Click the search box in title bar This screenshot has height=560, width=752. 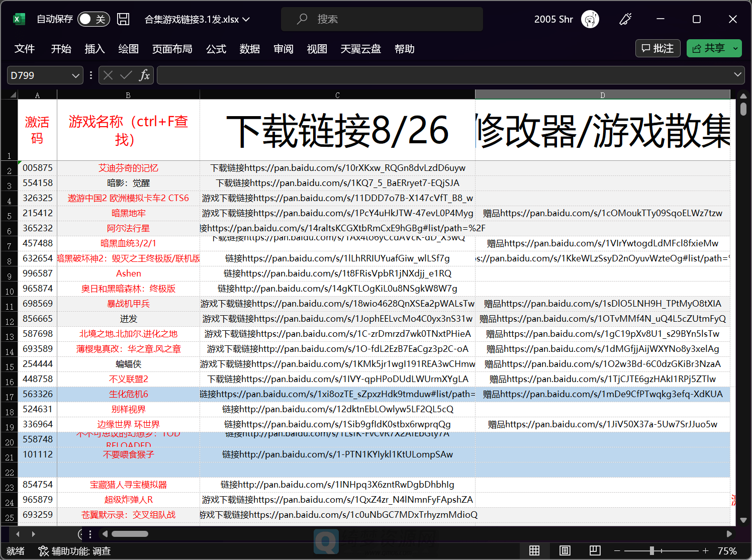382,19
